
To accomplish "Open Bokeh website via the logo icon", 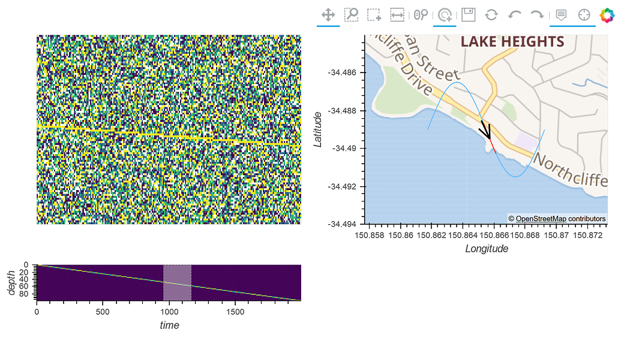I will coord(607,14).
